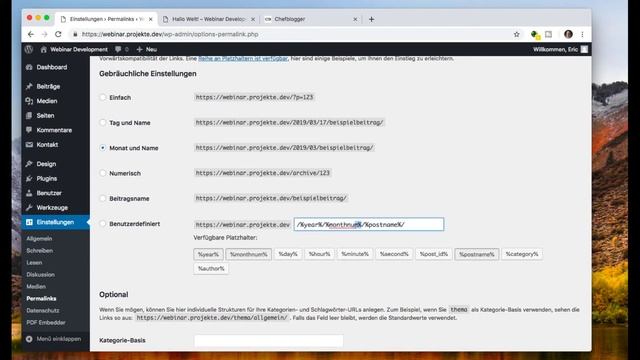Select the Beitragsname radio button
This screenshot has width=640, height=360.
coord(103,198)
